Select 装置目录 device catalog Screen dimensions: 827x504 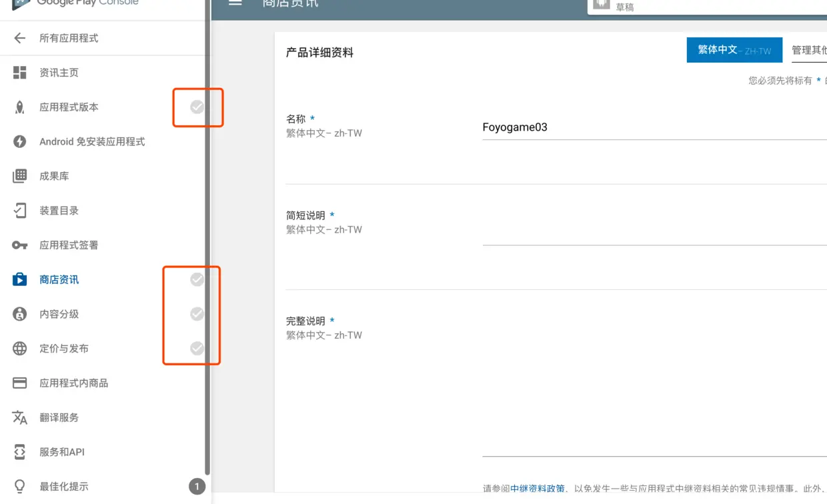pyautogui.click(x=59, y=210)
